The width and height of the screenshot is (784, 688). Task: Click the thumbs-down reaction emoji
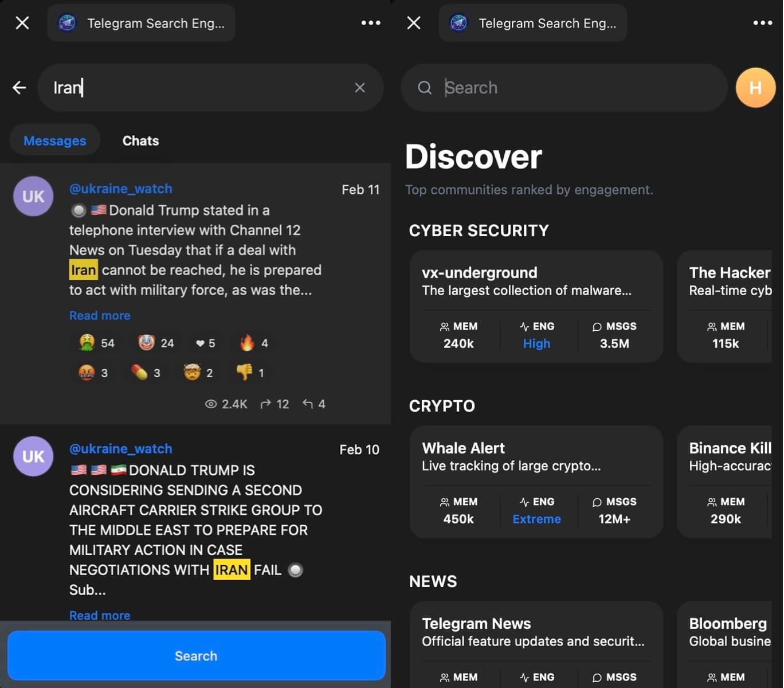coord(245,373)
